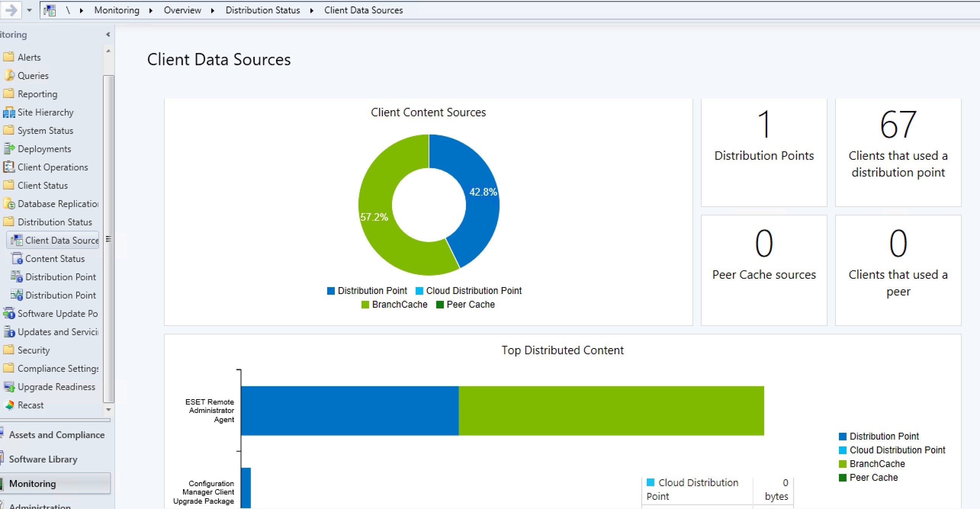
Task: Click the Updates and Servicing icon
Action: [x=8, y=331]
